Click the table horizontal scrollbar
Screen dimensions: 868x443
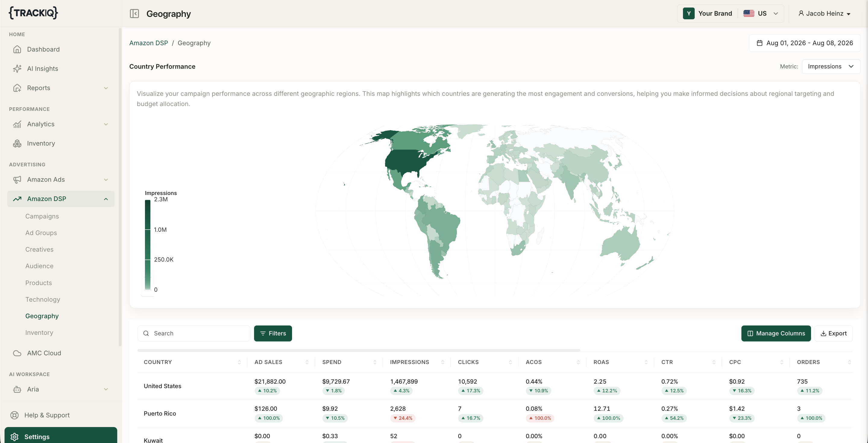pos(359,350)
